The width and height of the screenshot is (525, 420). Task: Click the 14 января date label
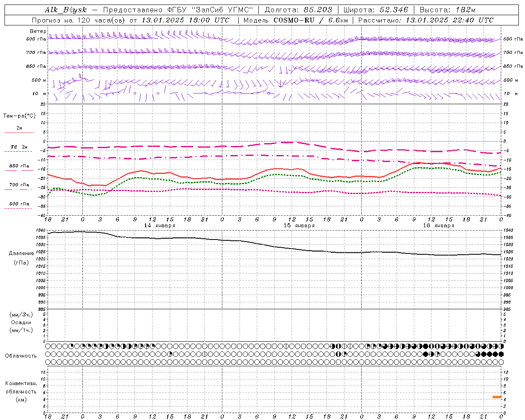pos(160,226)
